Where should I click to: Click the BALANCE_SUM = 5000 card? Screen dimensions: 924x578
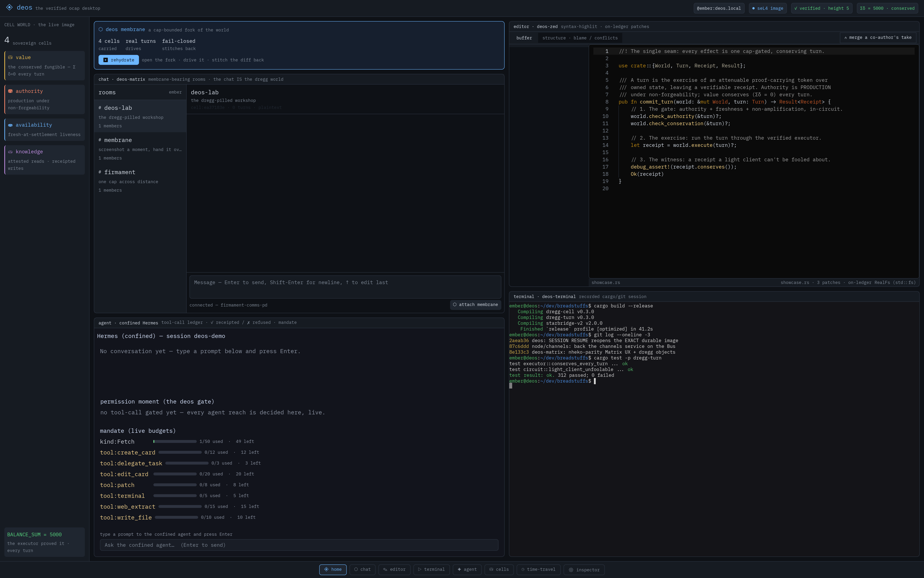coord(44,542)
